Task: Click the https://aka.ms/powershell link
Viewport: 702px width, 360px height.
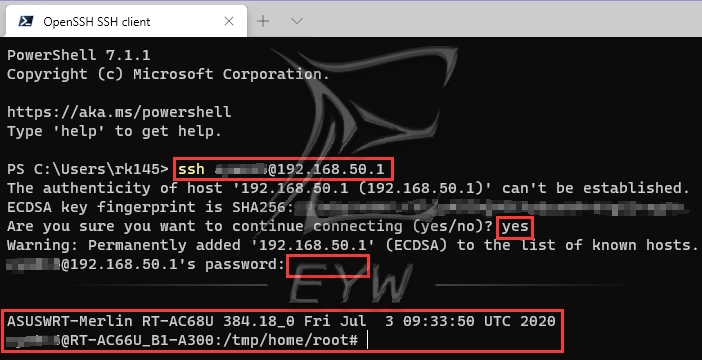Action: [119, 112]
